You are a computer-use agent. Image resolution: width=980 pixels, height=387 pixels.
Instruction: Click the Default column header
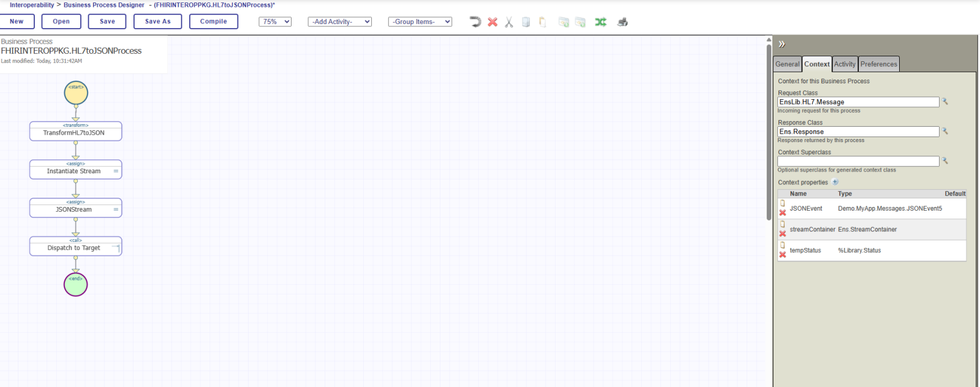click(x=955, y=193)
